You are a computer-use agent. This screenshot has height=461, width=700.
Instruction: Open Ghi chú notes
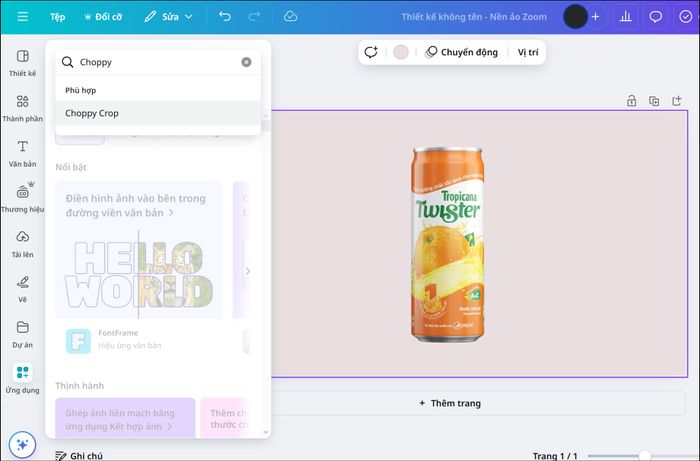click(79, 456)
